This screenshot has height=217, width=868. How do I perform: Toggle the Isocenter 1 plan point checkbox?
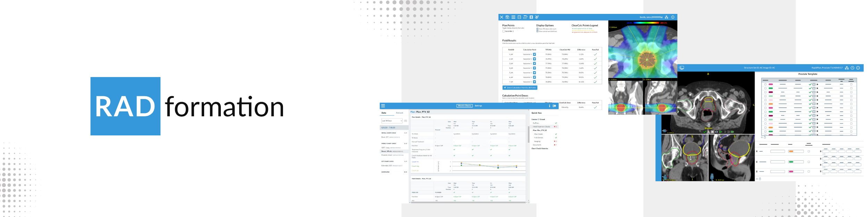(x=503, y=31)
